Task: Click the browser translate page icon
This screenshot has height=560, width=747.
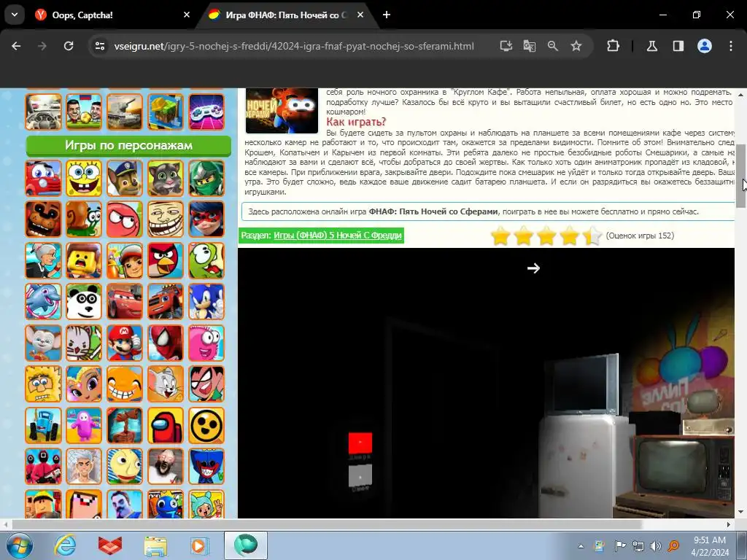Action: 530,46
